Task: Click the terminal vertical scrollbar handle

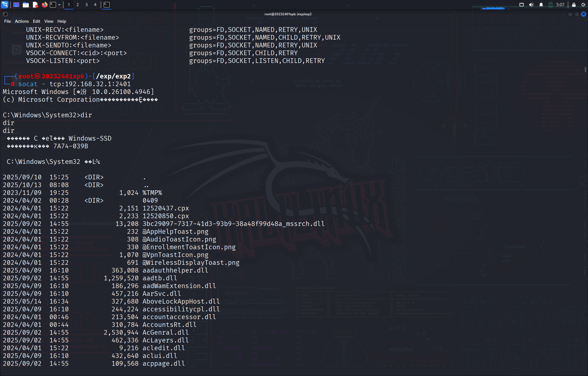Action: 585,69
